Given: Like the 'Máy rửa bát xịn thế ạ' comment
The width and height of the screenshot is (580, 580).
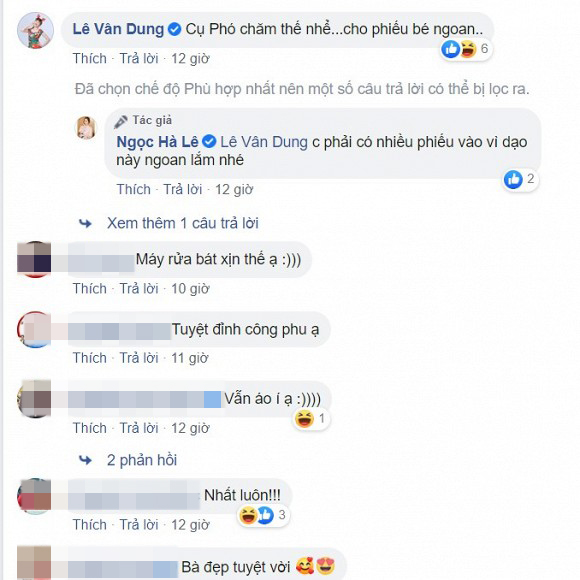Looking at the screenshot, I should (90, 289).
